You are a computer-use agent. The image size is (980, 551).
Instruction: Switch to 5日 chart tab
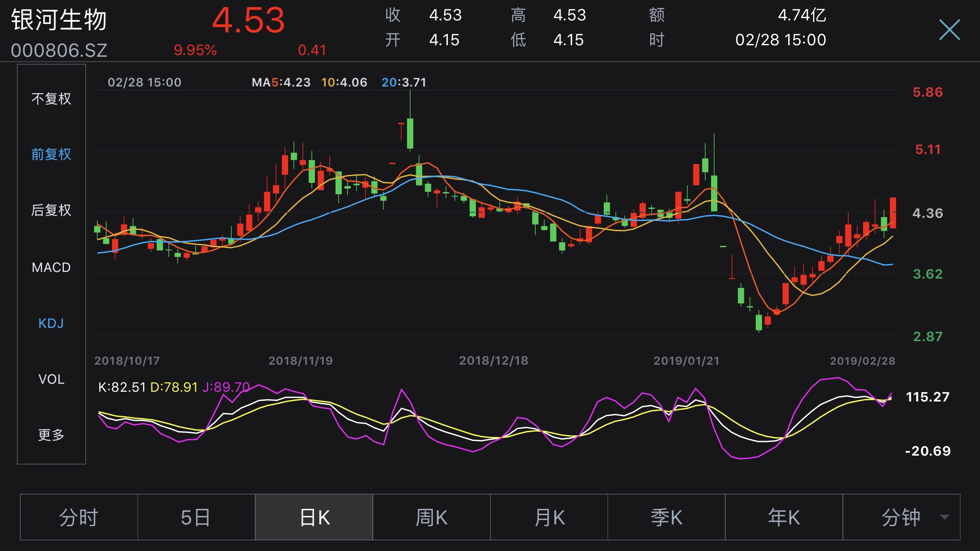pos(196,517)
